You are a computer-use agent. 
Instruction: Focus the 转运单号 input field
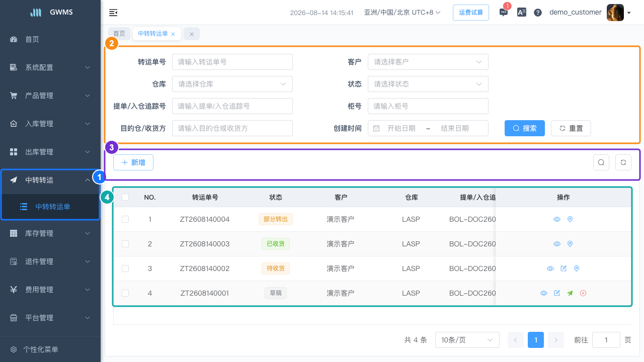coord(232,62)
